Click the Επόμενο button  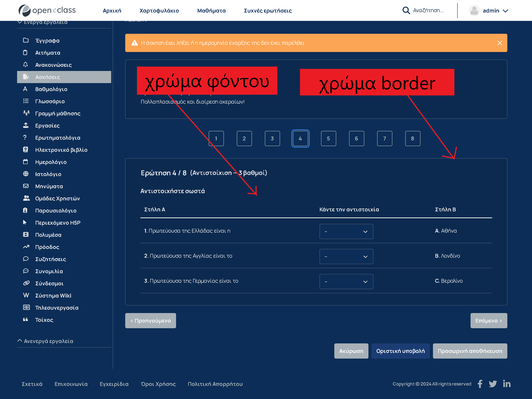tap(489, 320)
